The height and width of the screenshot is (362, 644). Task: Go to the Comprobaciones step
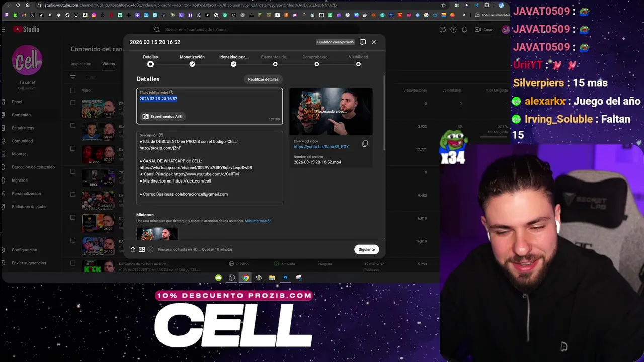[x=316, y=61]
